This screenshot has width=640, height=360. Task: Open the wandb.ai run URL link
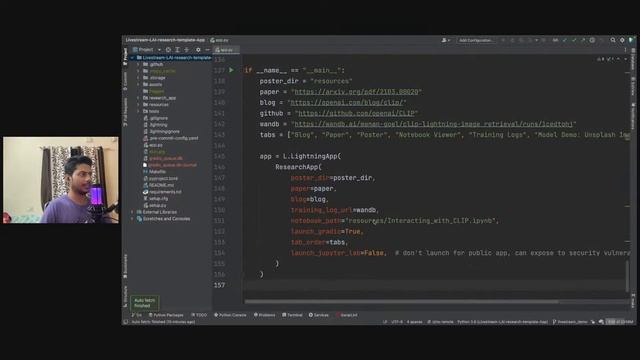tap(433, 124)
